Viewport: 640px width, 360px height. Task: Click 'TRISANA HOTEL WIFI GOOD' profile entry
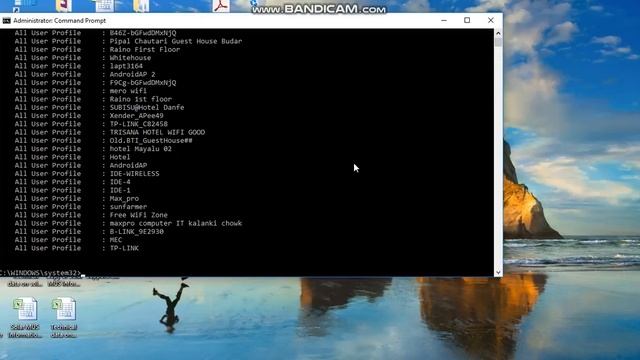coord(157,132)
